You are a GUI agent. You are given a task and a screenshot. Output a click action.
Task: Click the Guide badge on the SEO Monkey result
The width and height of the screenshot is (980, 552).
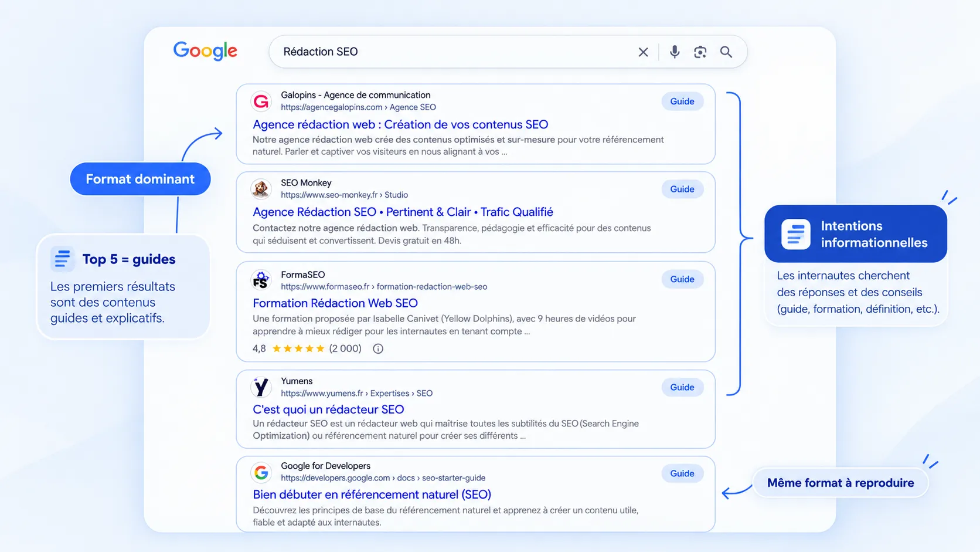point(682,189)
